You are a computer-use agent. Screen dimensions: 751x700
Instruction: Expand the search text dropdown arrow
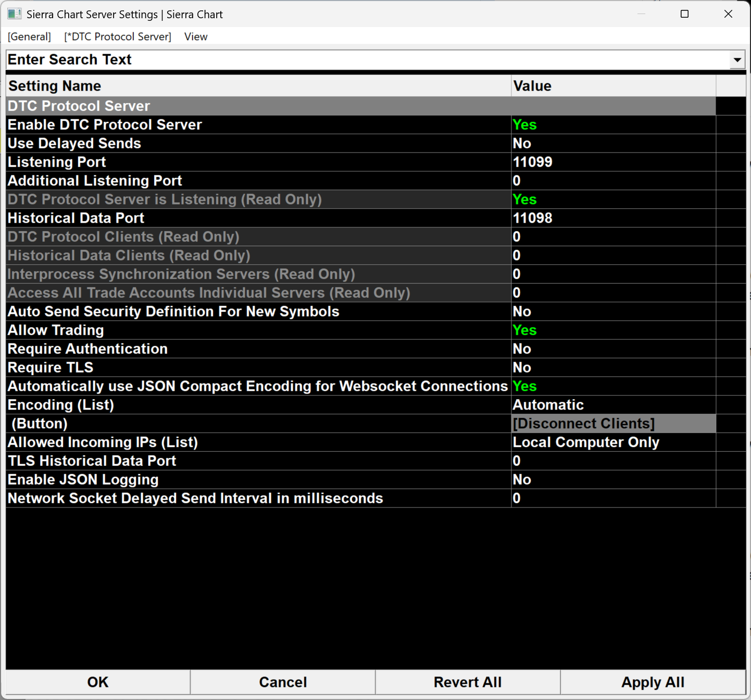click(737, 59)
